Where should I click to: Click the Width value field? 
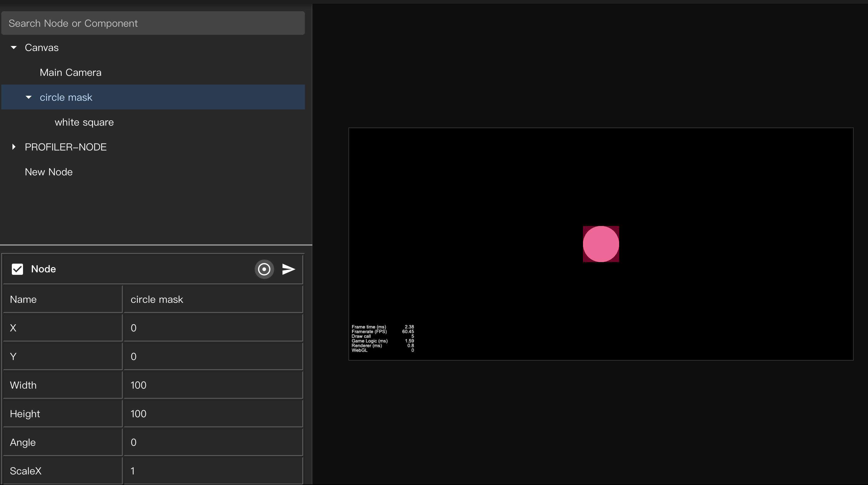[x=213, y=385]
